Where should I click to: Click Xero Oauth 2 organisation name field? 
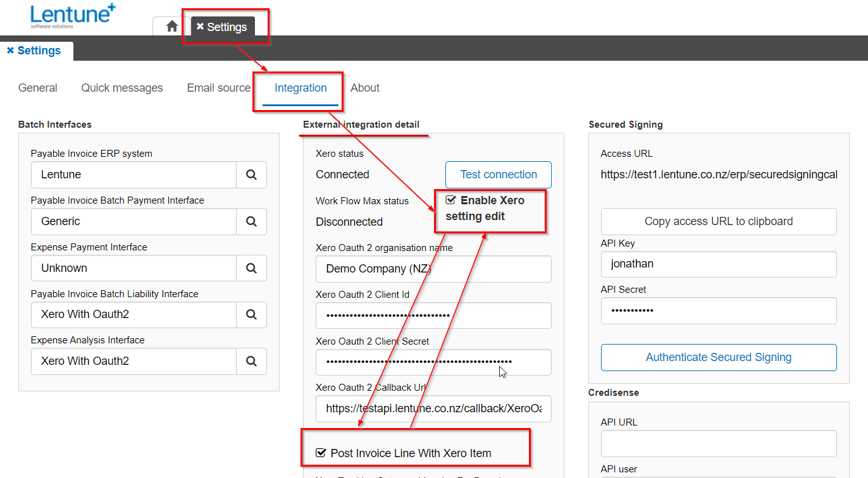tap(433, 269)
